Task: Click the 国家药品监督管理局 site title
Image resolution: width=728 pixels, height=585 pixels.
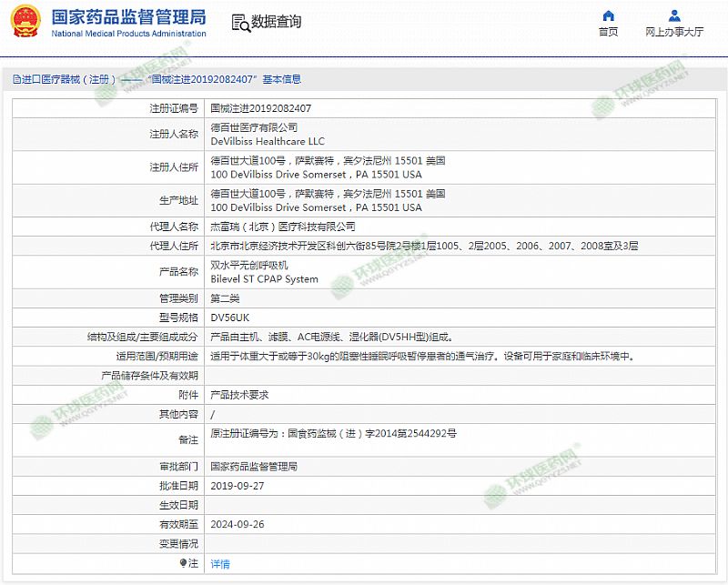Action: pyautogui.click(x=128, y=17)
